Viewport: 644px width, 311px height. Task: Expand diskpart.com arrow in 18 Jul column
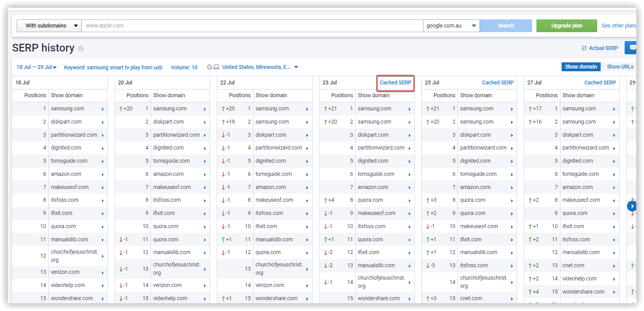pyautogui.click(x=103, y=122)
